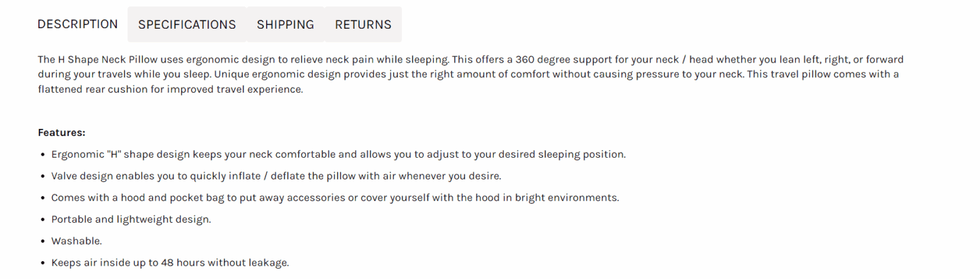980x279 pixels.
Task: Click "Portable and lightweight design" text
Action: click(x=131, y=220)
